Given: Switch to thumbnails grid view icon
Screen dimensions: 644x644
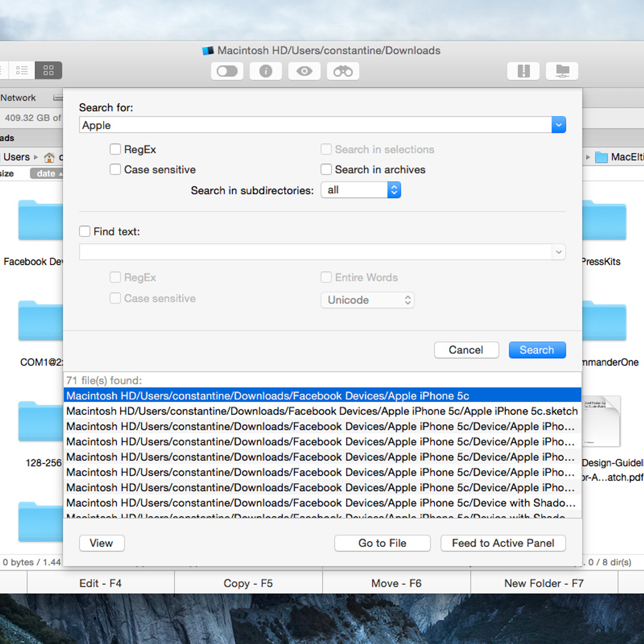Looking at the screenshot, I should pos(48,70).
